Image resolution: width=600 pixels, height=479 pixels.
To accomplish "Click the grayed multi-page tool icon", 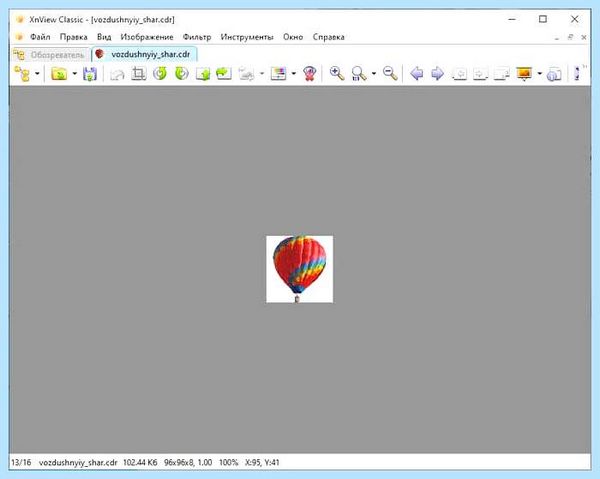I will pos(246,73).
